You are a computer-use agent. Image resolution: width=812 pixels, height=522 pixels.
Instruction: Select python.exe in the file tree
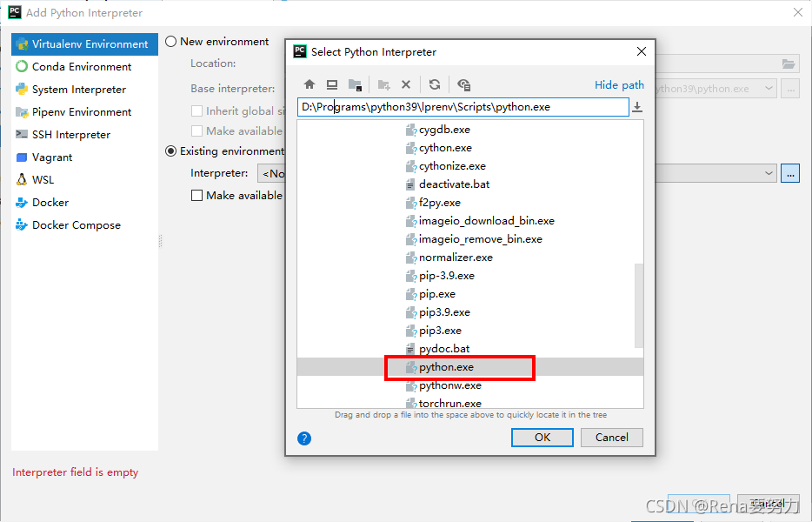click(x=446, y=367)
